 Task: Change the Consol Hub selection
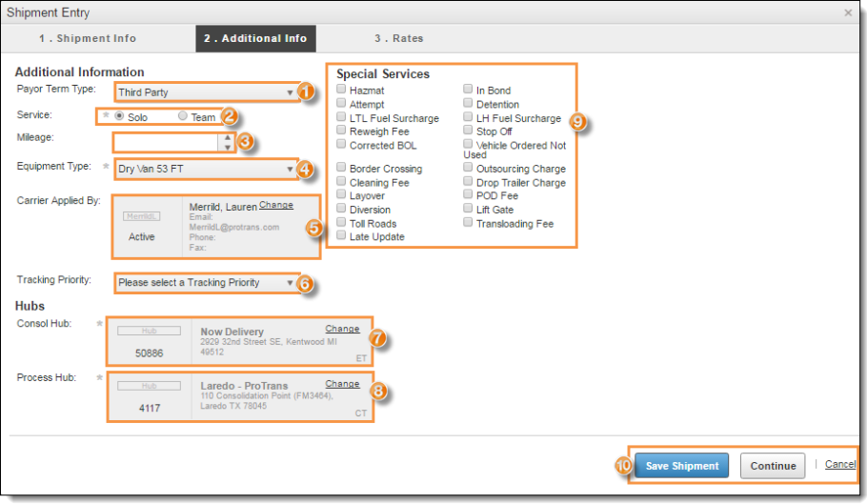click(x=342, y=329)
